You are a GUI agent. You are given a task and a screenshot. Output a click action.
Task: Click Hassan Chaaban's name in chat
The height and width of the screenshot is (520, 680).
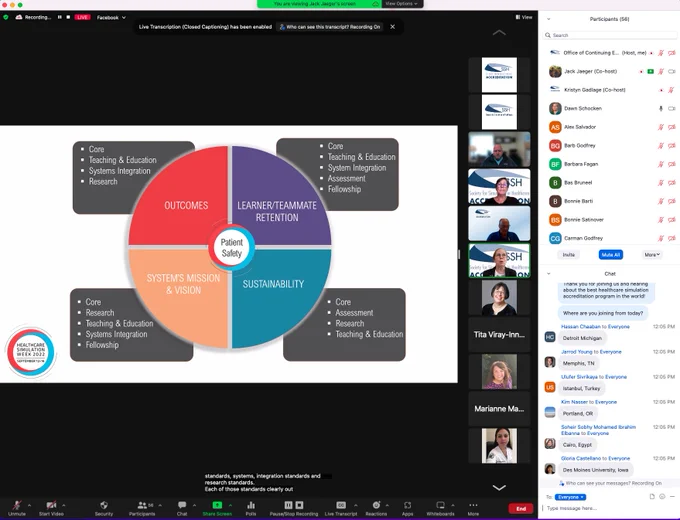(x=581, y=327)
